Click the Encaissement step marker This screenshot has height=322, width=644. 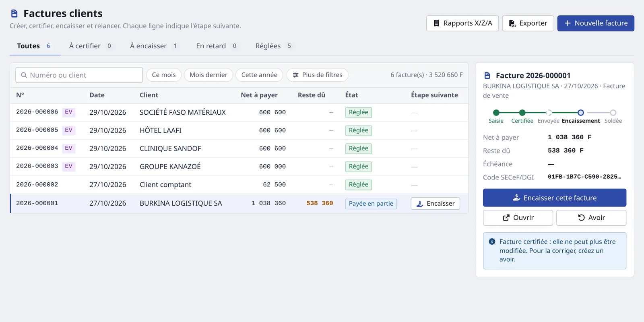coord(580,113)
